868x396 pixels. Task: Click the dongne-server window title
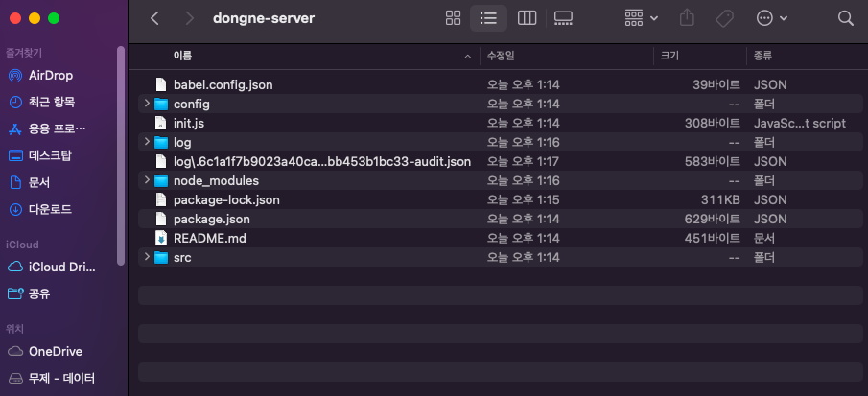point(264,18)
